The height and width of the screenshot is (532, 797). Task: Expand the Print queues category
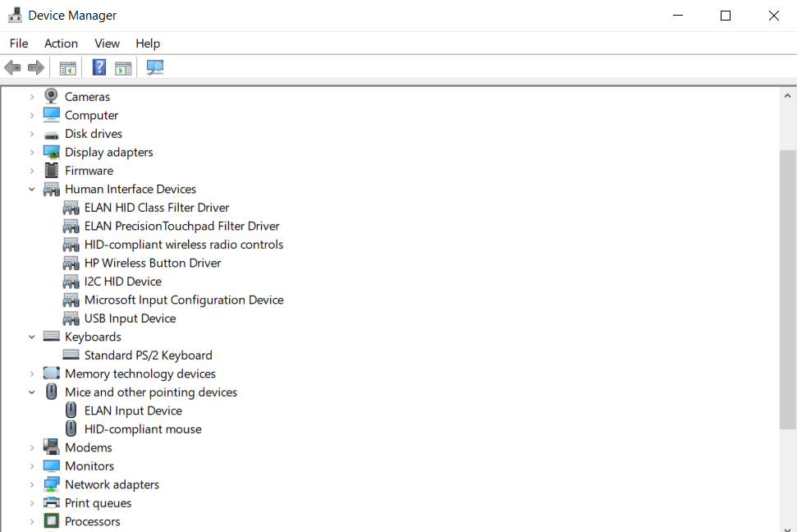(31, 503)
